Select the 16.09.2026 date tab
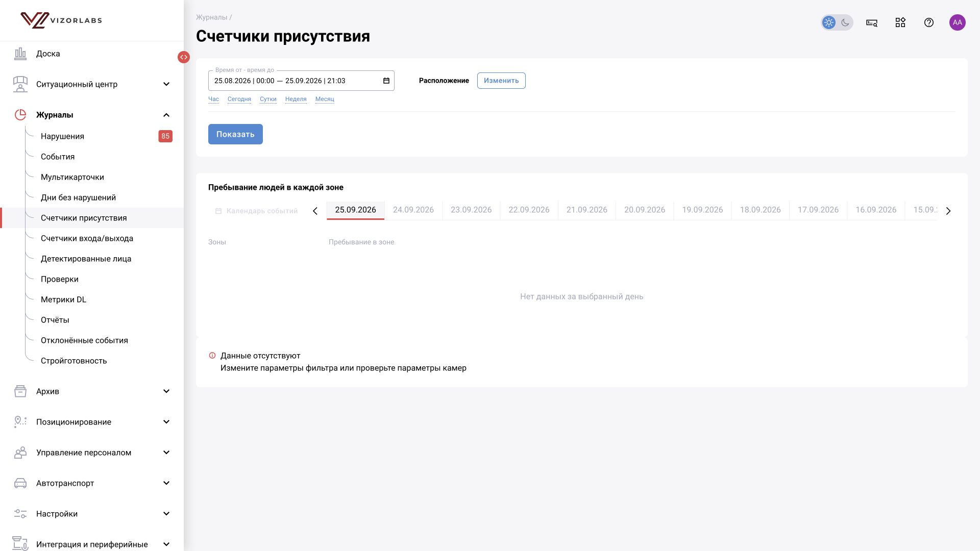The height and width of the screenshot is (551, 980). point(876,210)
